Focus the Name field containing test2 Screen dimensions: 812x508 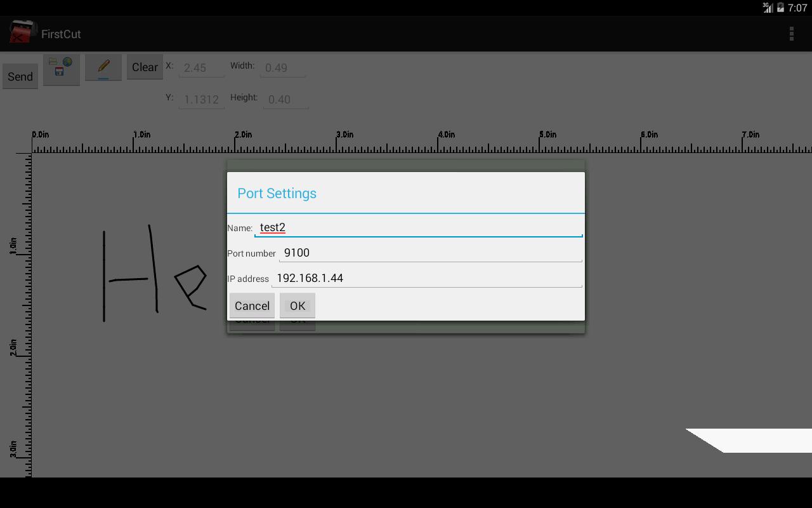coord(417,227)
